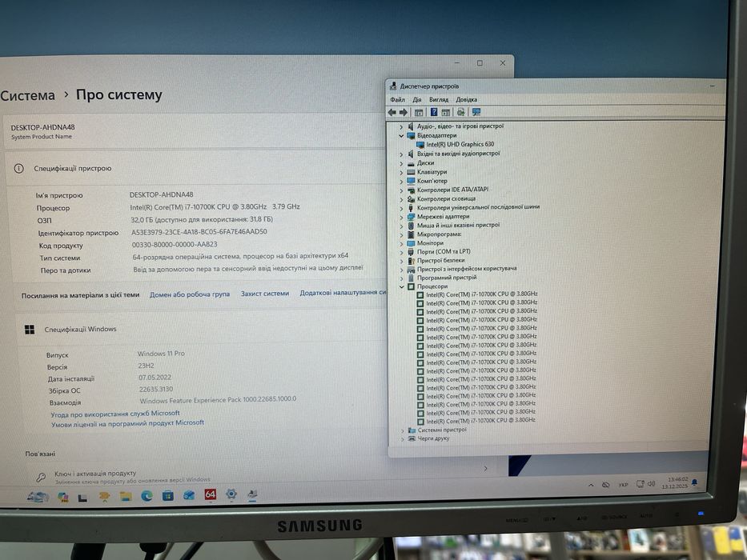Image resolution: width=747 pixels, height=560 pixels.
Task: Click the Forward arrow in Device Manager toolbar
Action: pyautogui.click(x=404, y=112)
